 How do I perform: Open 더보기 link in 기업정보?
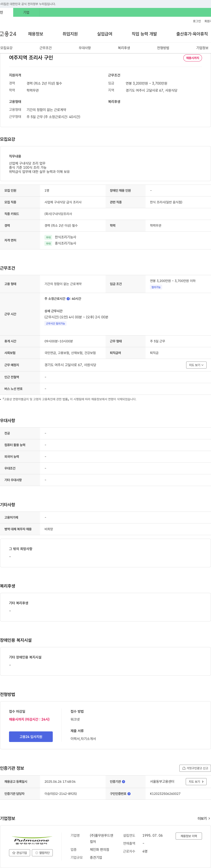[204, 818]
